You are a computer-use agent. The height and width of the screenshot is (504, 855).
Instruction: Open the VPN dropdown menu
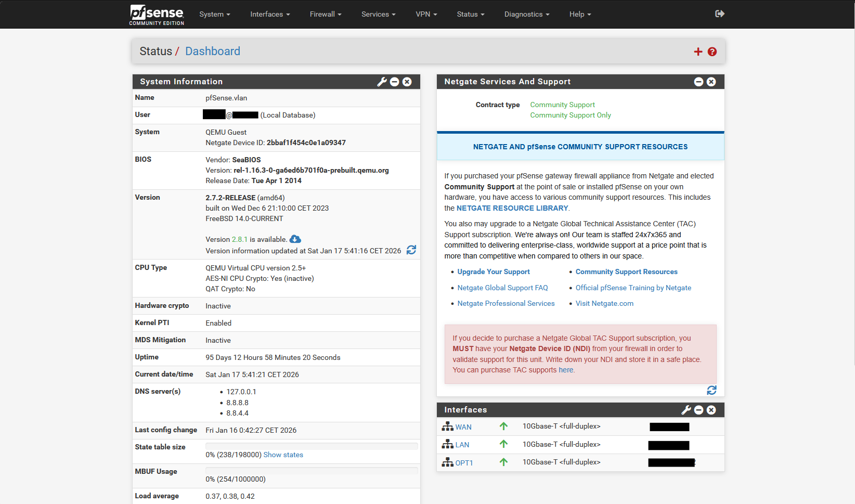pos(426,14)
